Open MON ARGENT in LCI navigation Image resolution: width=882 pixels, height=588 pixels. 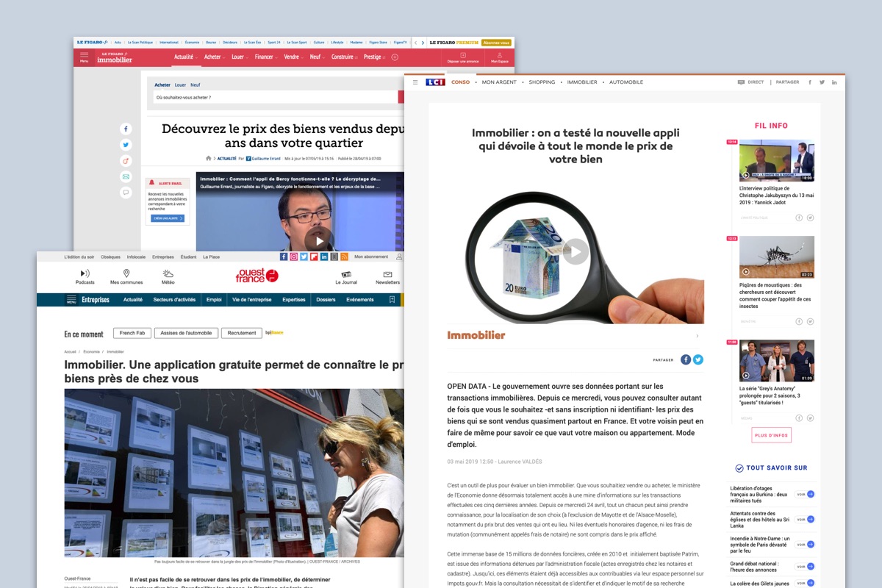pos(499,82)
